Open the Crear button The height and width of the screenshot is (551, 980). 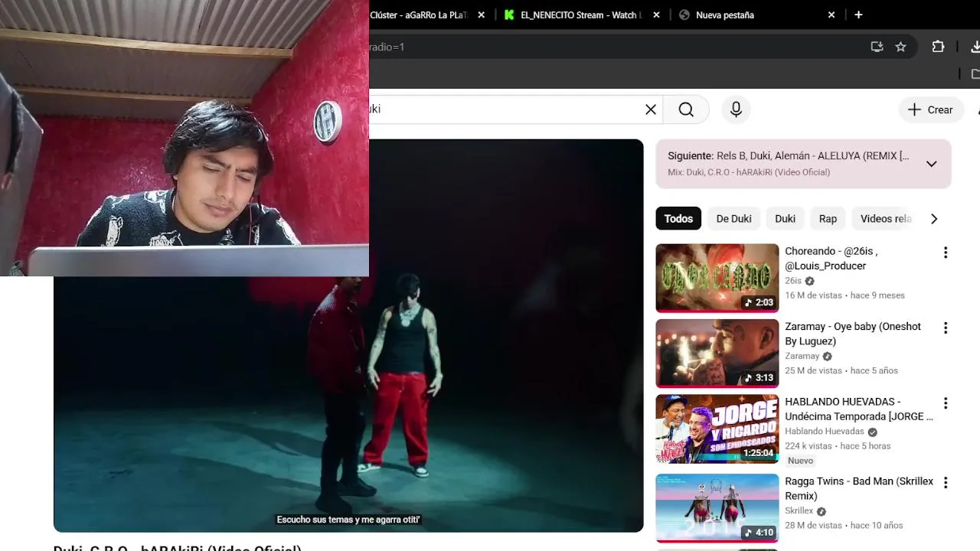tap(930, 109)
